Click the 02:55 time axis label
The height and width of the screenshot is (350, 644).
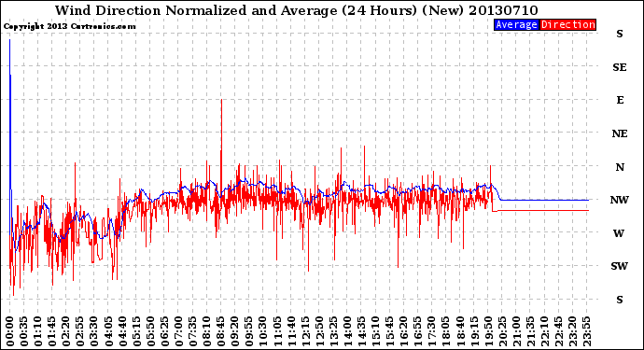tap(80, 331)
